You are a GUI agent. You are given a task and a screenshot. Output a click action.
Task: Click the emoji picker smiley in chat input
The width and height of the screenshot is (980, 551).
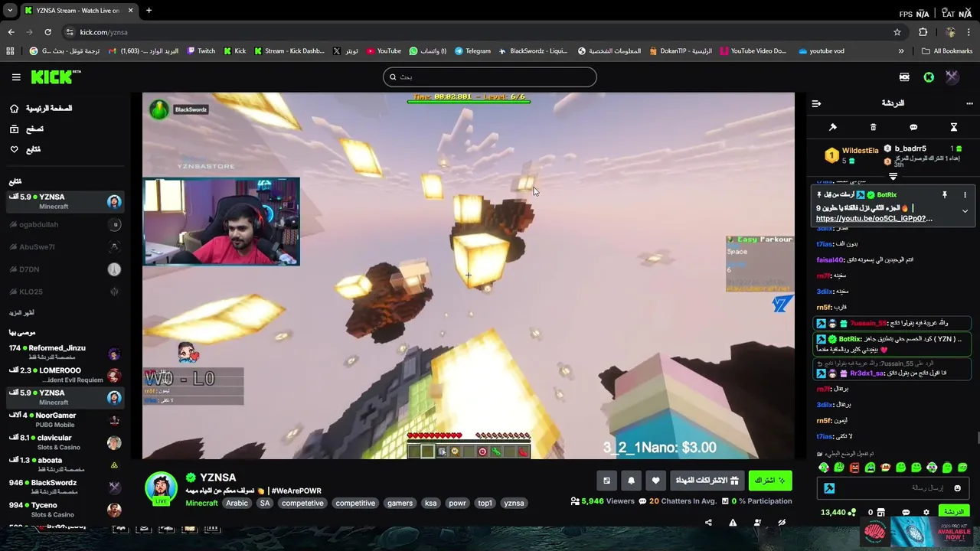coord(957,488)
